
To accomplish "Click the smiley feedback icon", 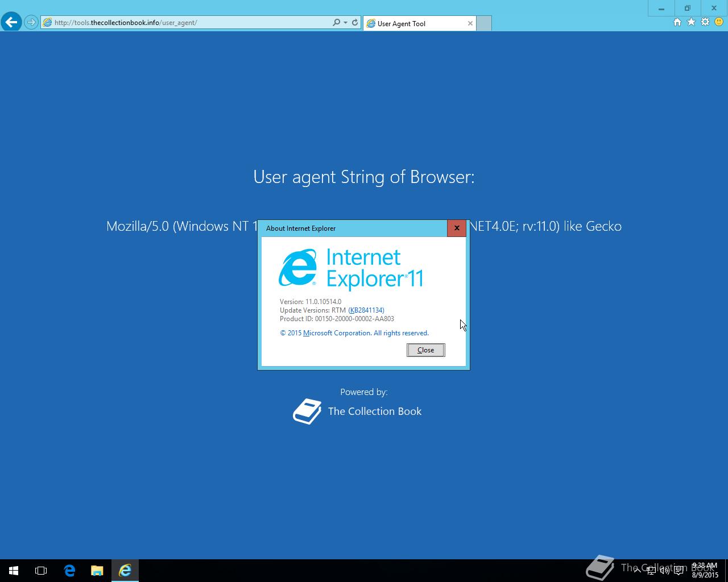I will 719,22.
